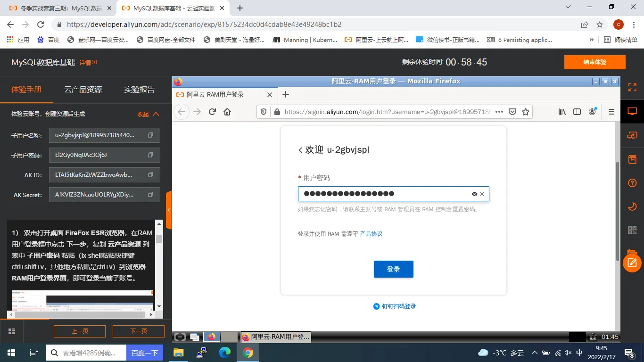Clear the password field with the X

[482, 194]
